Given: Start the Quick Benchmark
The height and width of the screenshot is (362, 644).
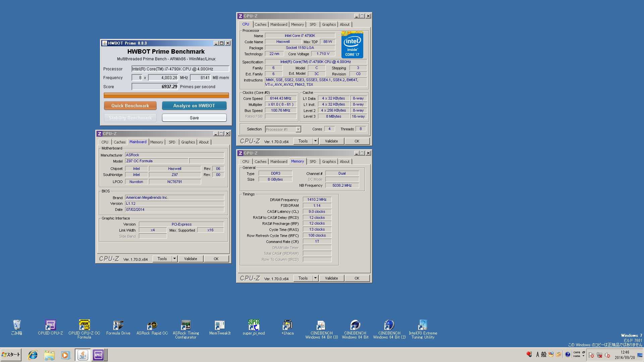Looking at the screenshot, I should [x=130, y=106].
